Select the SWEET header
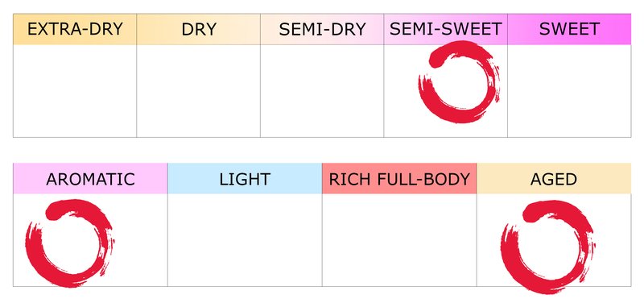 pos(569,29)
